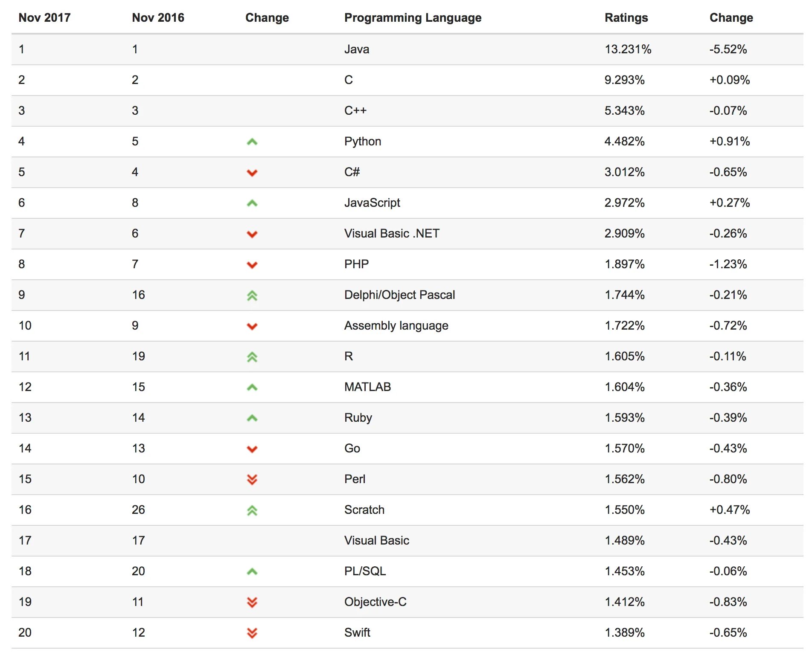Click the red down arrow beside C#
The image size is (812, 655).
click(x=252, y=173)
